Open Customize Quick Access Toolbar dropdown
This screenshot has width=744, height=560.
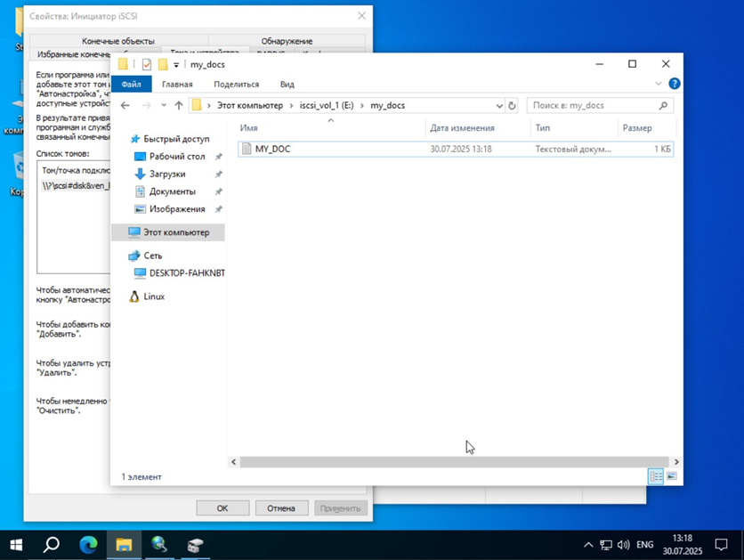[176, 64]
